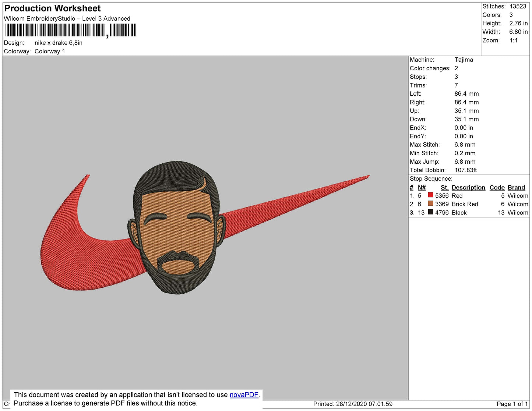Viewport: 532px width, 411px height.
Task: Click stitch count '5356' in Red row
Action: [442, 196]
